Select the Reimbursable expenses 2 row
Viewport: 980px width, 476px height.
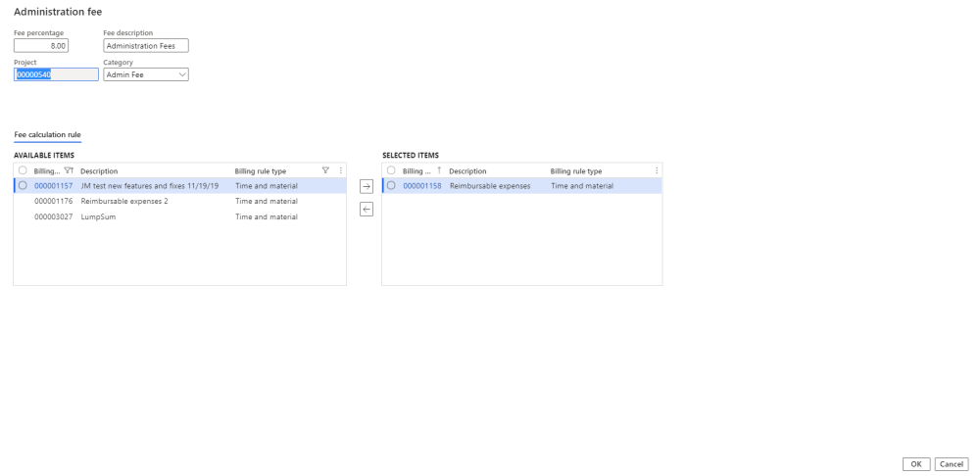coord(124,202)
